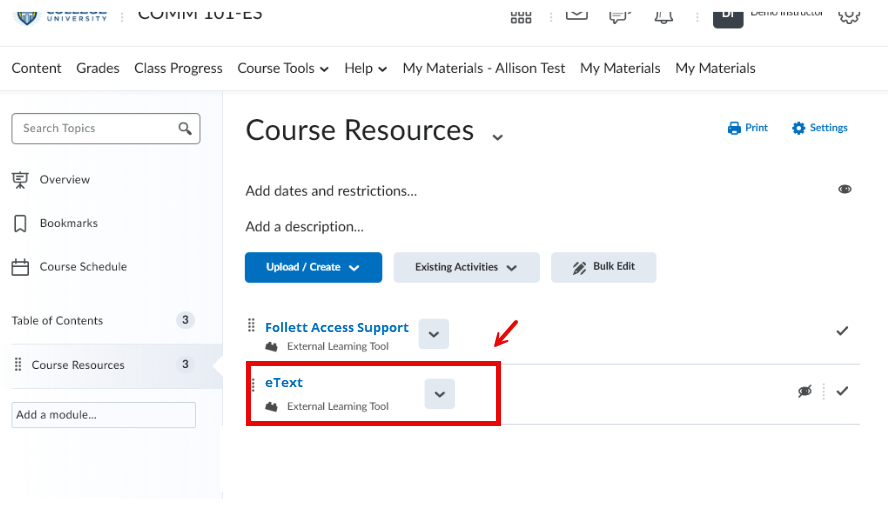The height and width of the screenshot is (508, 888).
Task: Click the blue Settings gear icon
Action: (799, 128)
